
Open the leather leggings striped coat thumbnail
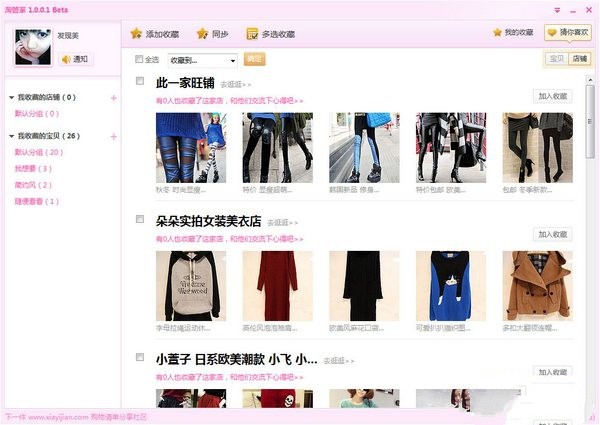451,148
